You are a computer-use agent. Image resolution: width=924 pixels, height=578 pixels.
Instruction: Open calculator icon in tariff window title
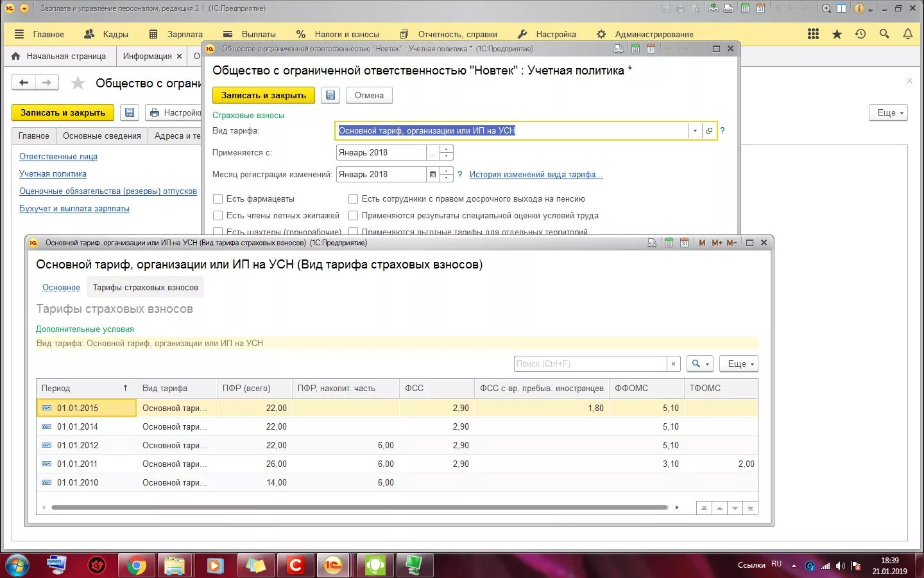[668, 243]
